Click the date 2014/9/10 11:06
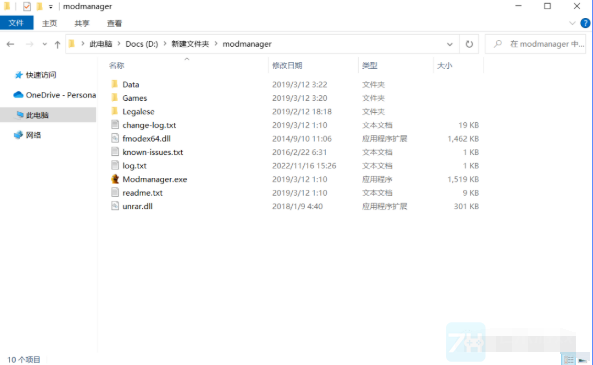Image resolution: width=593 pixels, height=365 pixels. coord(302,139)
